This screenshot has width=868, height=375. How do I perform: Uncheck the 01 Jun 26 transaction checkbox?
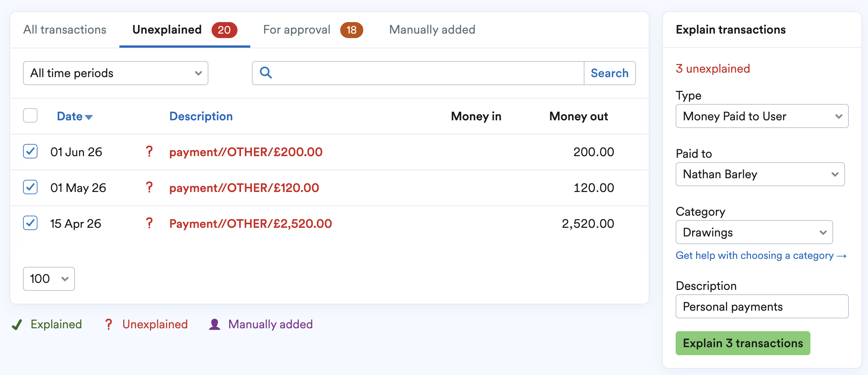[30, 151]
